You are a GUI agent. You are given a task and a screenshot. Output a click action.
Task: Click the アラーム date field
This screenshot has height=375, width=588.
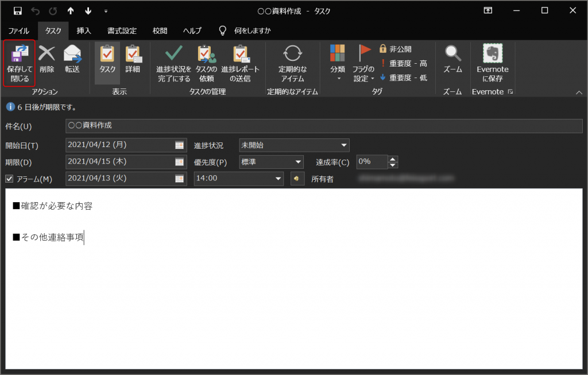[119, 179]
